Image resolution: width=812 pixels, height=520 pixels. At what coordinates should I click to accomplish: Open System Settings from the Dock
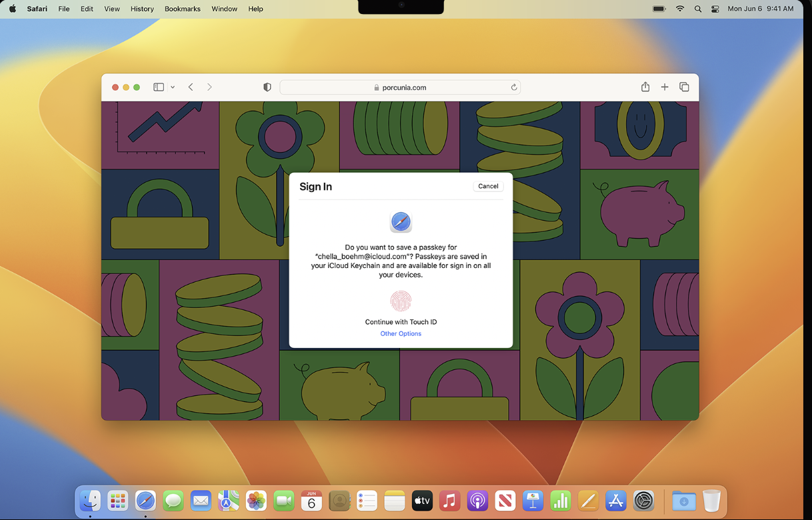click(643, 500)
